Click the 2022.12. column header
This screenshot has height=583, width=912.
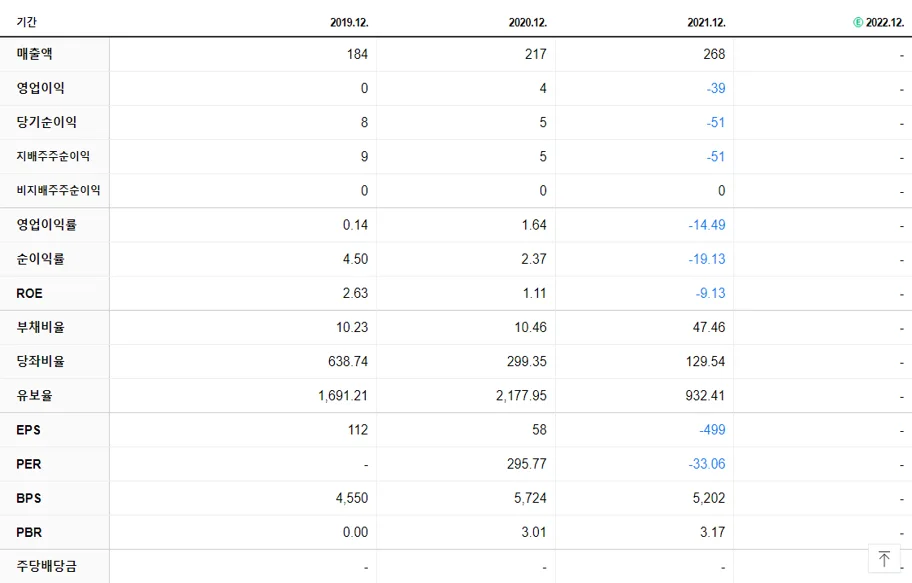[x=885, y=22]
